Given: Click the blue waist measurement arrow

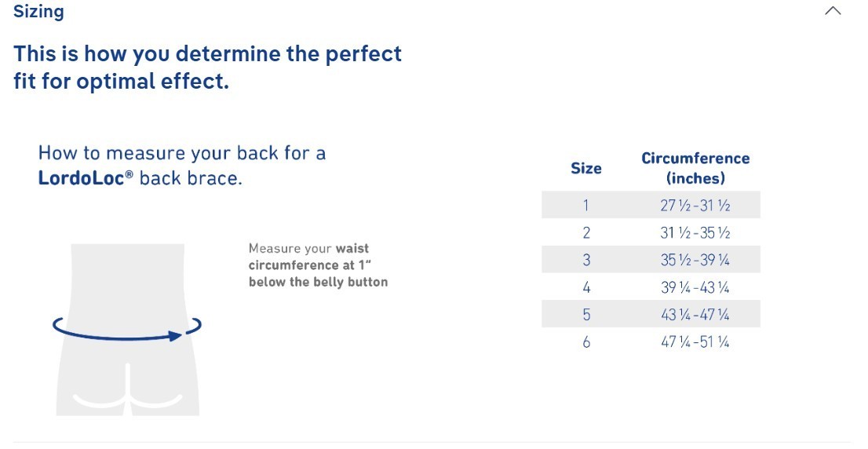Looking at the screenshot, I should [x=127, y=328].
